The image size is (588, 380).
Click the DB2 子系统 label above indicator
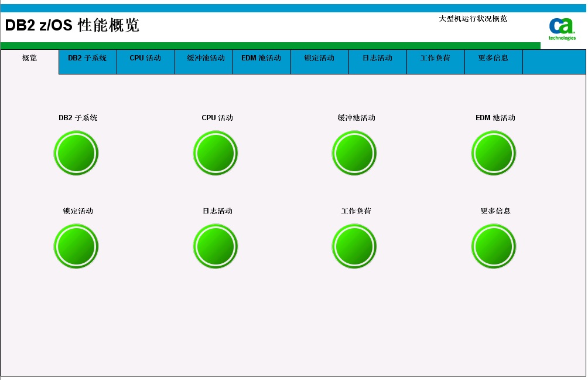(x=78, y=117)
